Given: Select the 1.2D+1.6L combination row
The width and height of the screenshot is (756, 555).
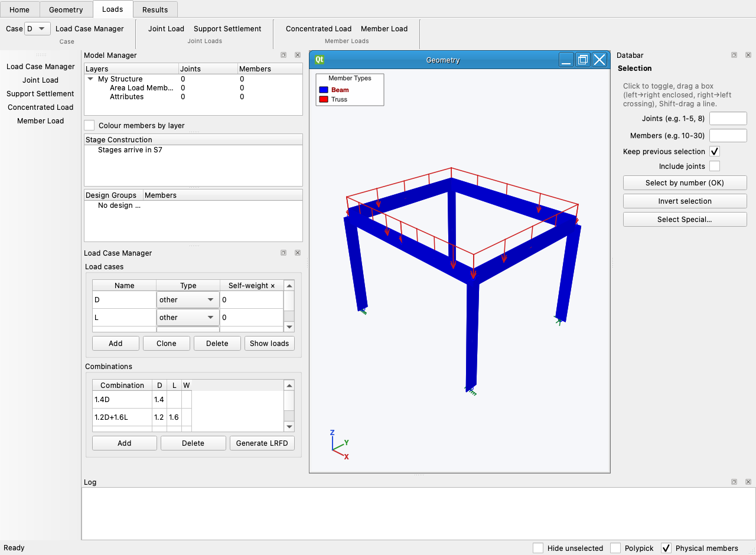Looking at the screenshot, I should pos(142,417).
